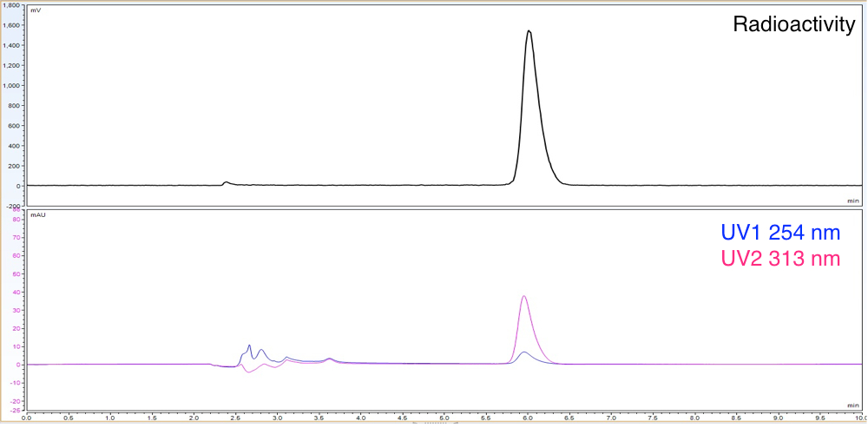Click the small UV bump near 3.6 min

[x=329, y=359]
